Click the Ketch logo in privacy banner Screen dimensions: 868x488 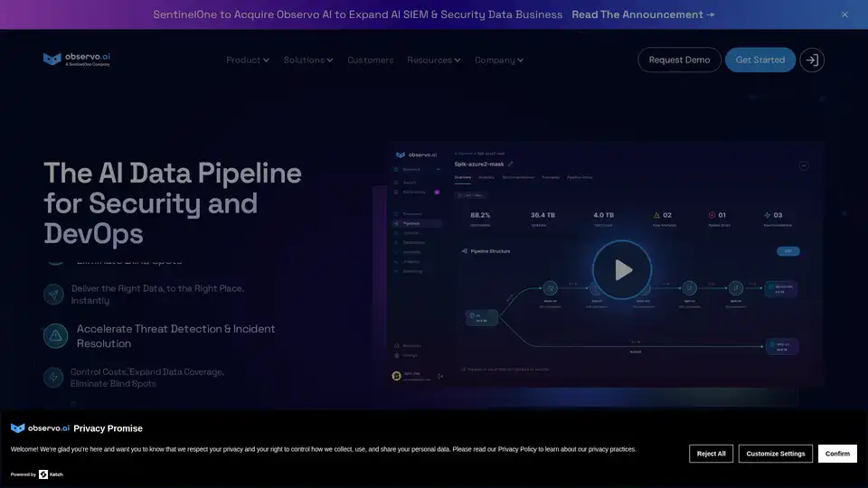50,474
